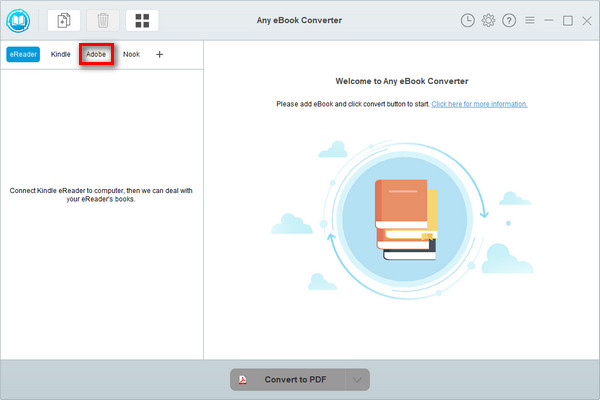Open the 'Click here for more information' link

(479, 104)
